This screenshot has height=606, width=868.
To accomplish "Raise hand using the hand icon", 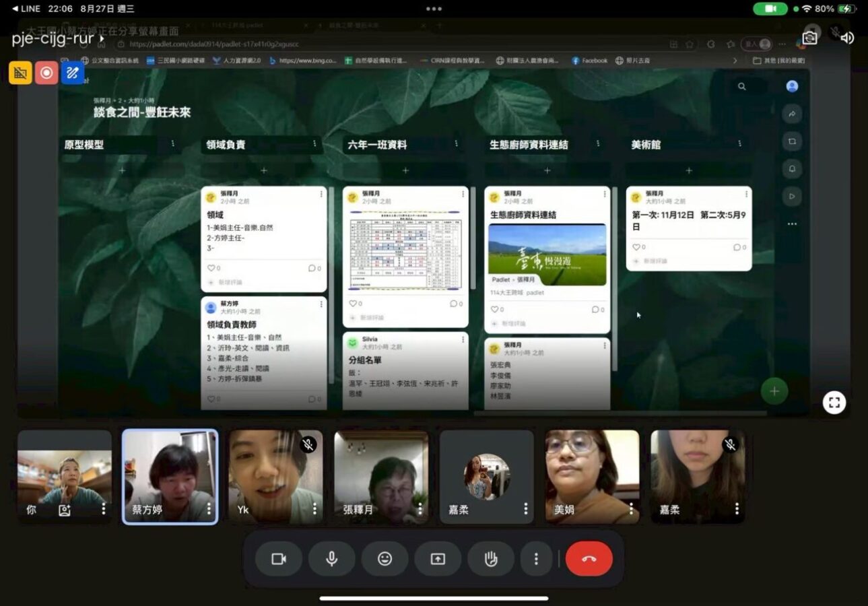I will (x=491, y=559).
